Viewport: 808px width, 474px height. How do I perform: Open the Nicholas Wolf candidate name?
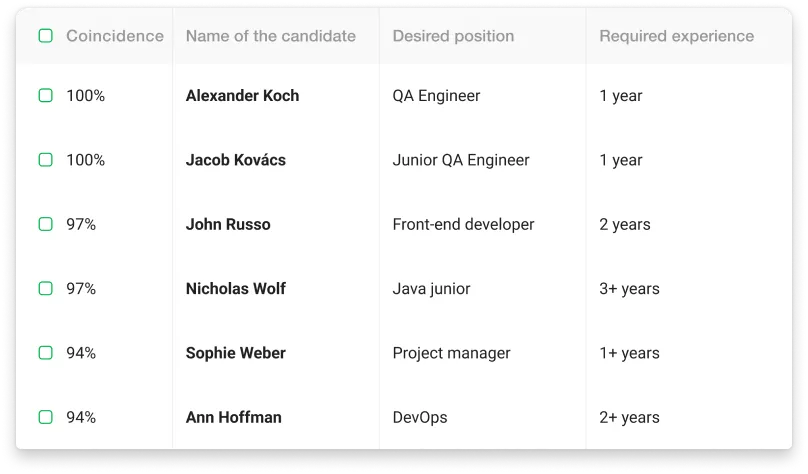(x=235, y=288)
